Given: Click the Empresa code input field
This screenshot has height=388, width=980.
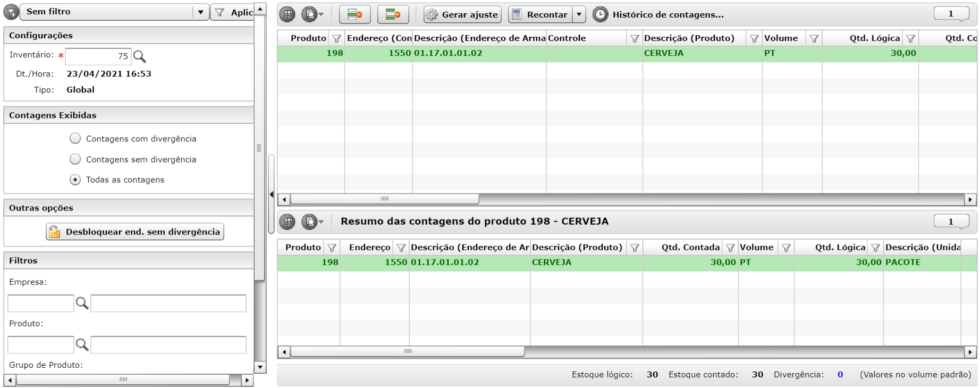Looking at the screenshot, I should pyautogui.click(x=41, y=303).
